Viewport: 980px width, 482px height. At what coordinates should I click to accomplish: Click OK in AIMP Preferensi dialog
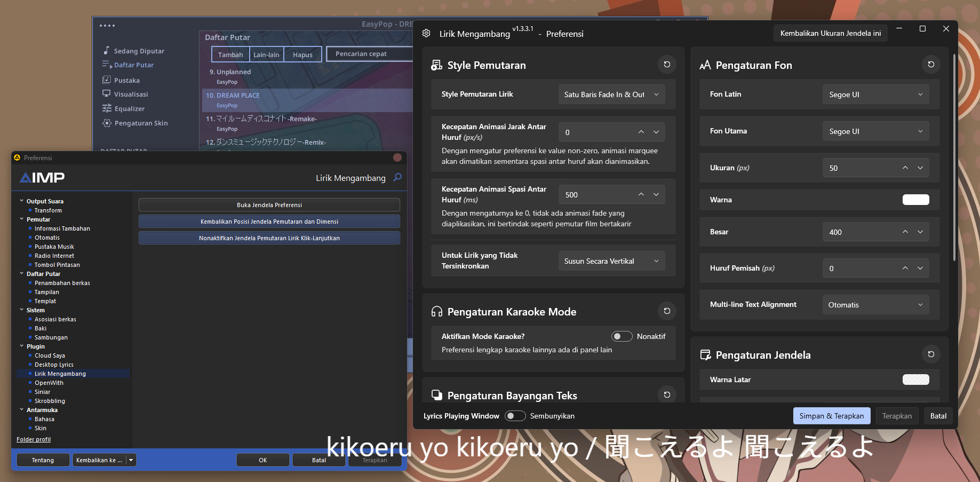click(263, 460)
